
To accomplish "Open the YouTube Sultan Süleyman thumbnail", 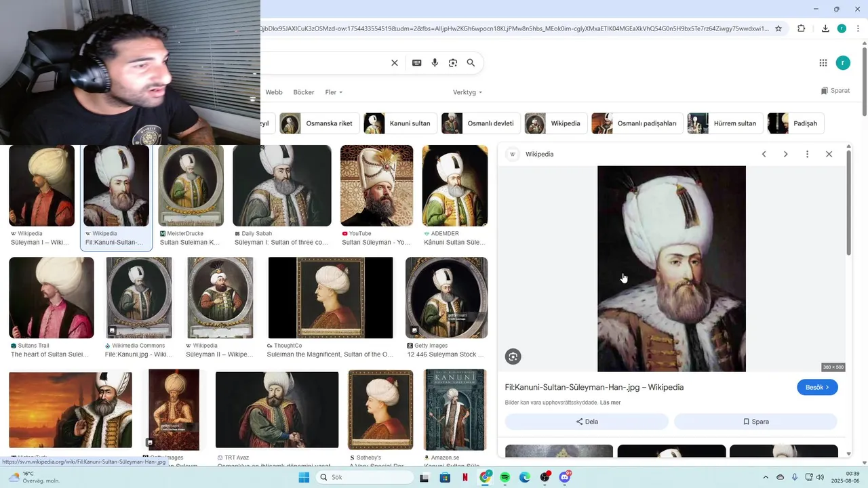I will (376, 186).
